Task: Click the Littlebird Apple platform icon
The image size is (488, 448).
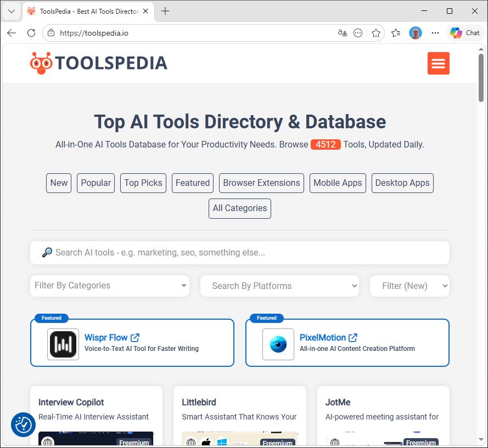Action: click(206, 442)
